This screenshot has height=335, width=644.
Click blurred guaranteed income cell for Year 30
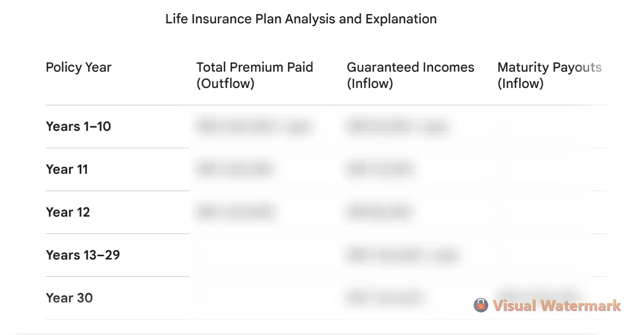(x=384, y=298)
